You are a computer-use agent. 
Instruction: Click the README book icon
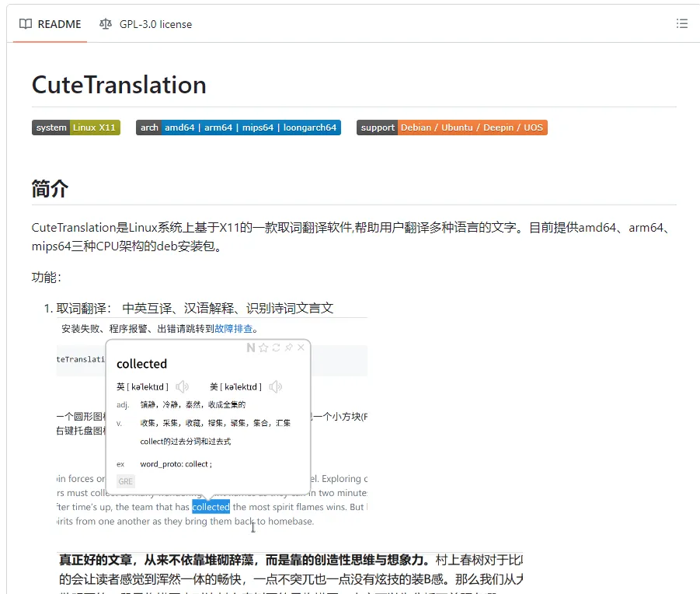click(26, 24)
